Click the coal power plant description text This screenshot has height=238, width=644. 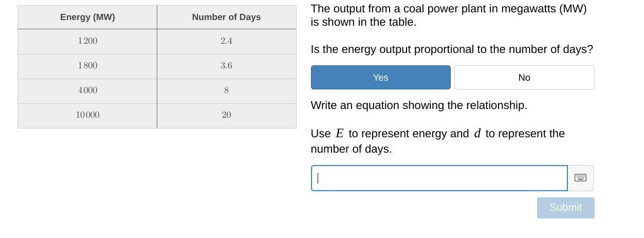tap(448, 15)
